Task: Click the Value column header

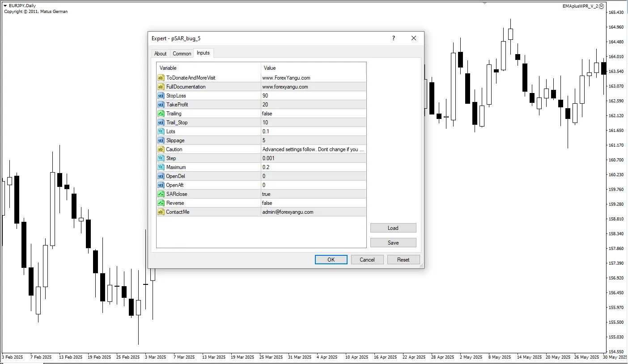Action: (x=313, y=68)
